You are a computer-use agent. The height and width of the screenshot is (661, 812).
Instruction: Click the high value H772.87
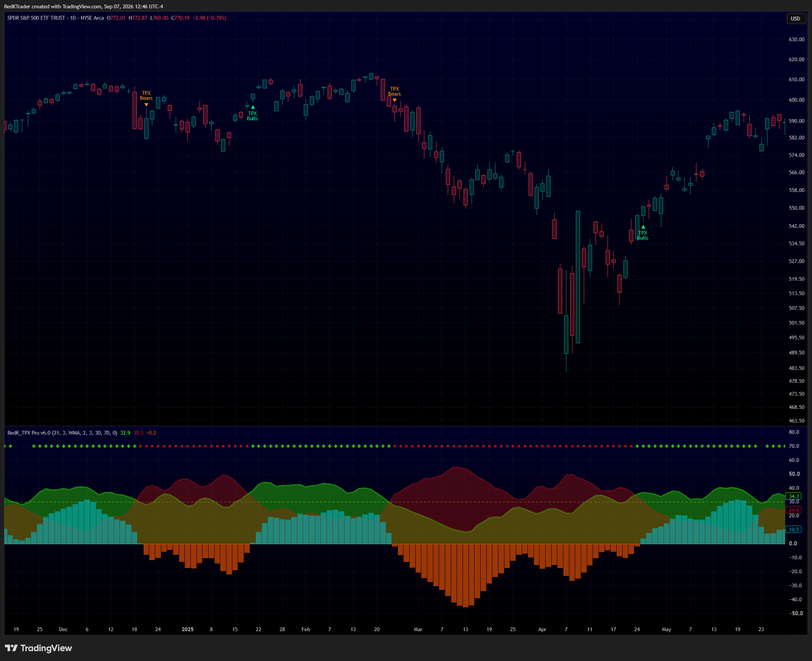pyautogui.click(x=138, y=18)
